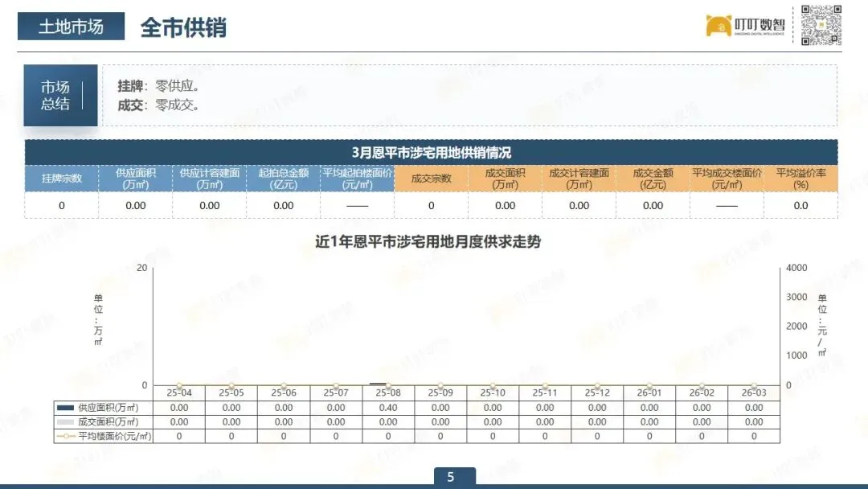Select the dark bar icon for 供应面积 legend

click(x=67, y=407)
